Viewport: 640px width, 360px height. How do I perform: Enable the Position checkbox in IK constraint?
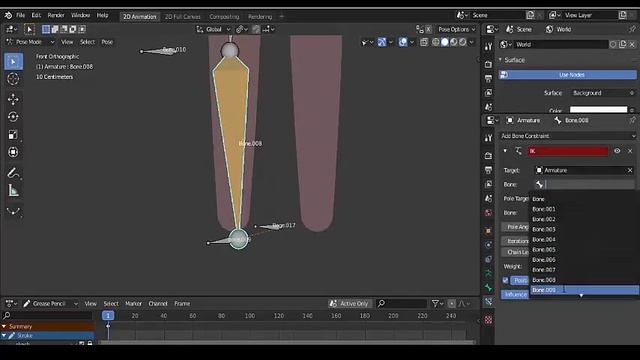coord(506,280)
